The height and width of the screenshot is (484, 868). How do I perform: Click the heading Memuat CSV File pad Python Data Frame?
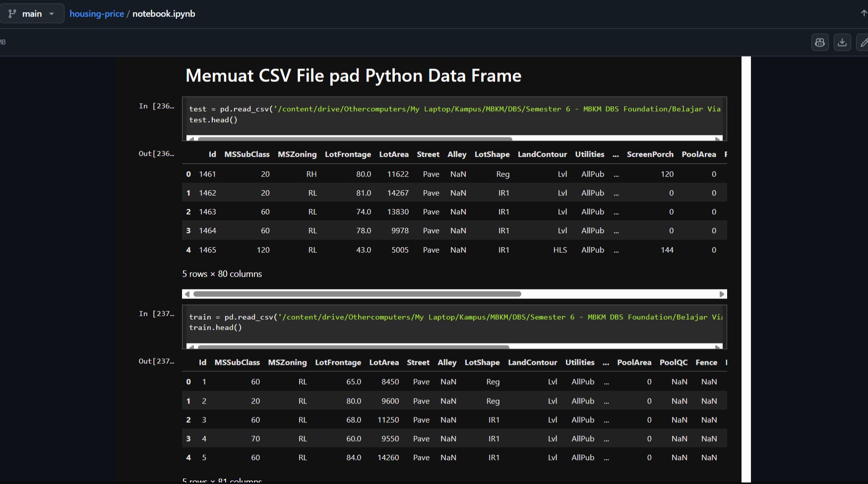click(x=353, y=75)
